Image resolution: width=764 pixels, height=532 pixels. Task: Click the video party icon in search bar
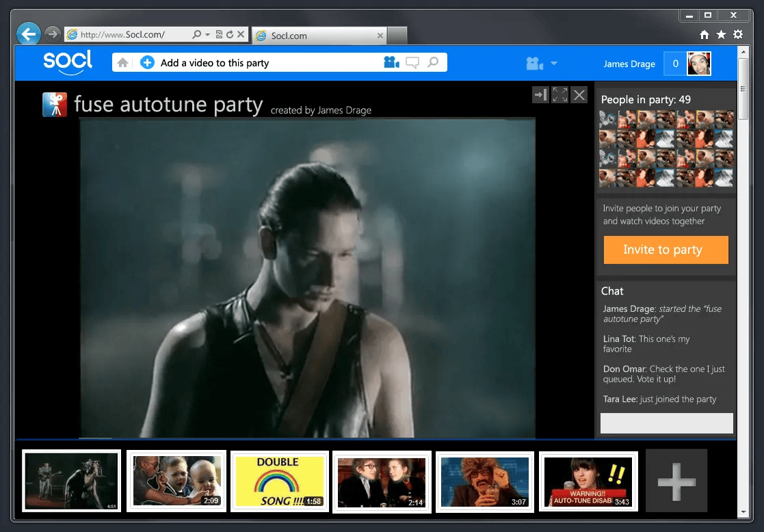point(391,62)
